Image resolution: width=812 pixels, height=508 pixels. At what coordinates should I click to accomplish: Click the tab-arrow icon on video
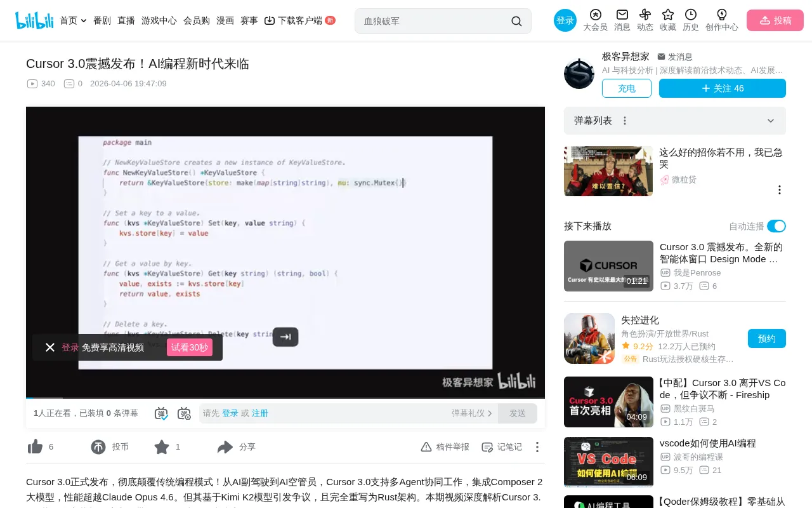[285, 337]
